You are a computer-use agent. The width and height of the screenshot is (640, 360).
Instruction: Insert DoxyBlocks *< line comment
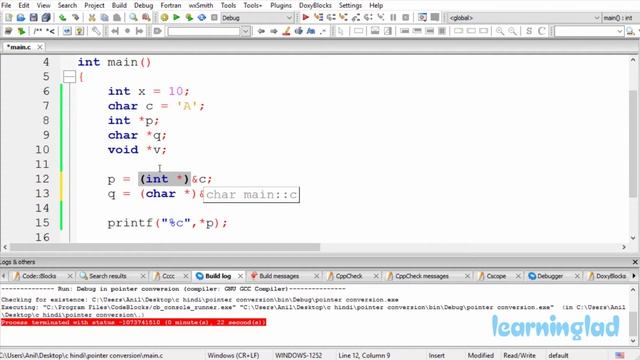coord(50,31)
